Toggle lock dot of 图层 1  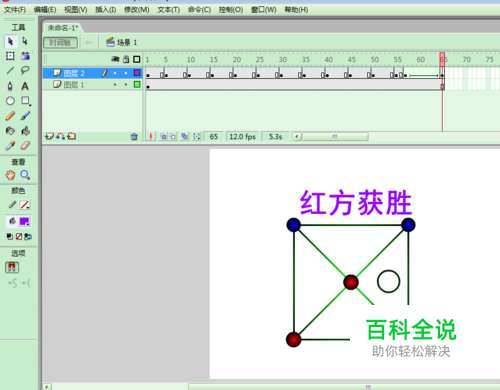point(126,85)
